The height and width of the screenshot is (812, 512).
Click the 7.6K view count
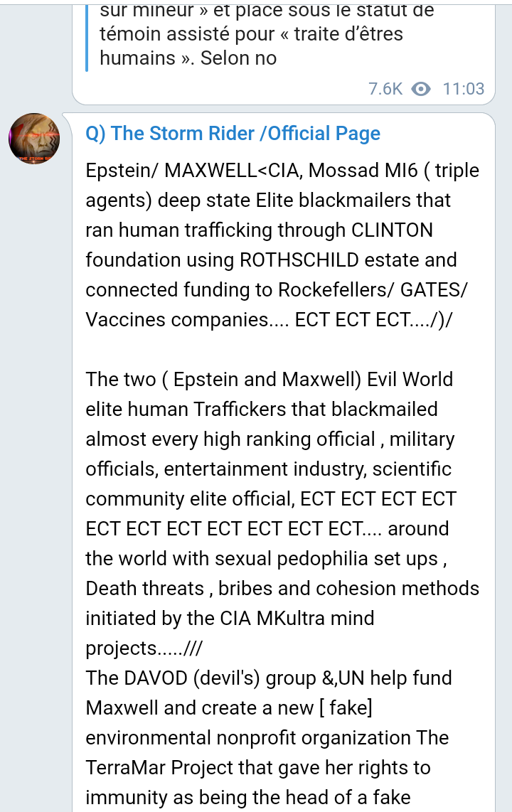pyautogui.click(x=385, y=89)
